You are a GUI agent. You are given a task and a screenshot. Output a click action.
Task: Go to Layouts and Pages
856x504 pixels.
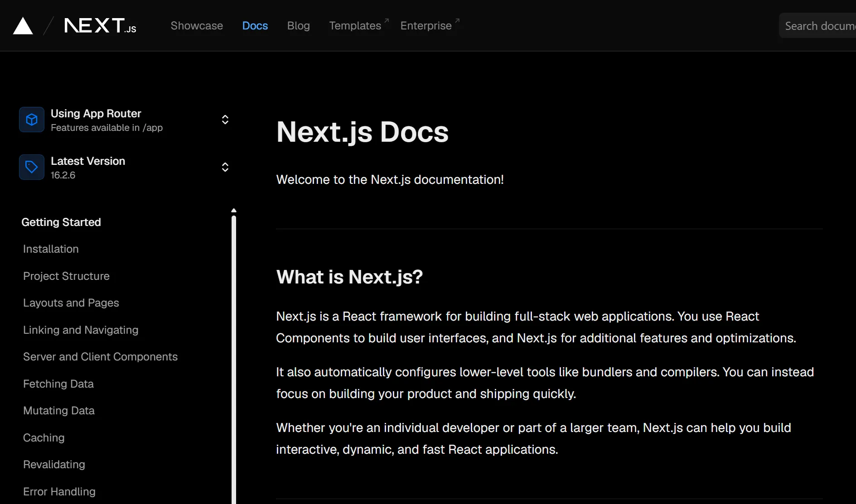(71, 303)
